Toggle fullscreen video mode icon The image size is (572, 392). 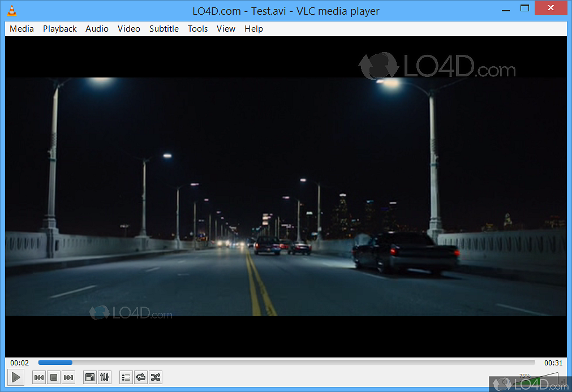(90, 377)
